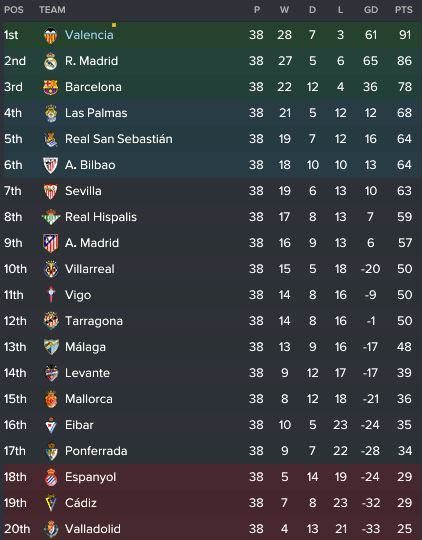The width and height of the screenshot is (422, 540).
Task: Open the Sevilla team name link
Action: 83,191
